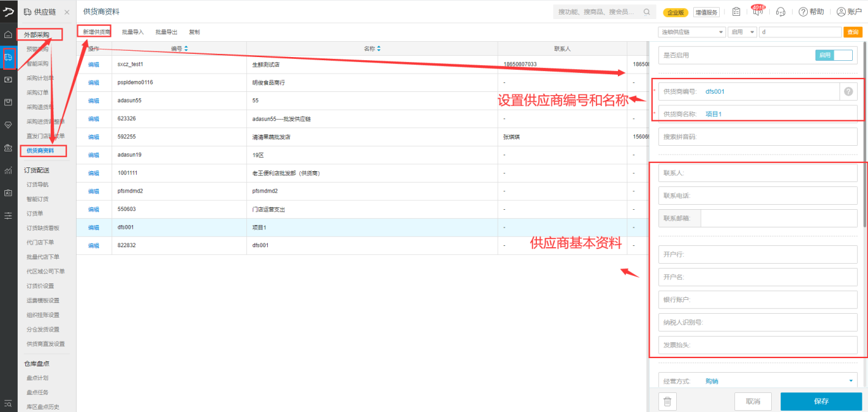Click the magnifier icon in the top search box
The height and width of the screenshot is (412, 868).
(646, 11)
